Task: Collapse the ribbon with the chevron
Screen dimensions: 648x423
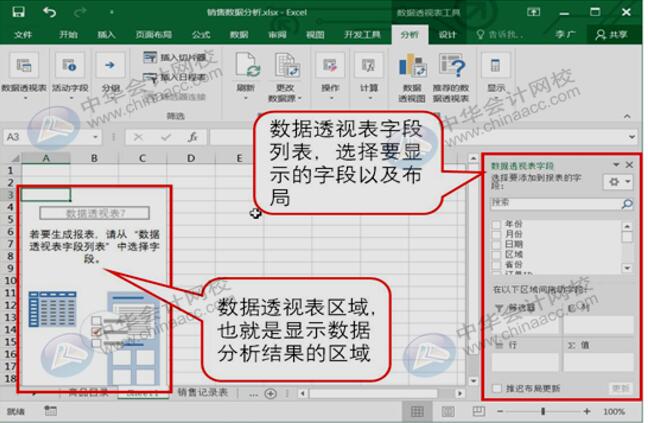Action: pos(627,117)
